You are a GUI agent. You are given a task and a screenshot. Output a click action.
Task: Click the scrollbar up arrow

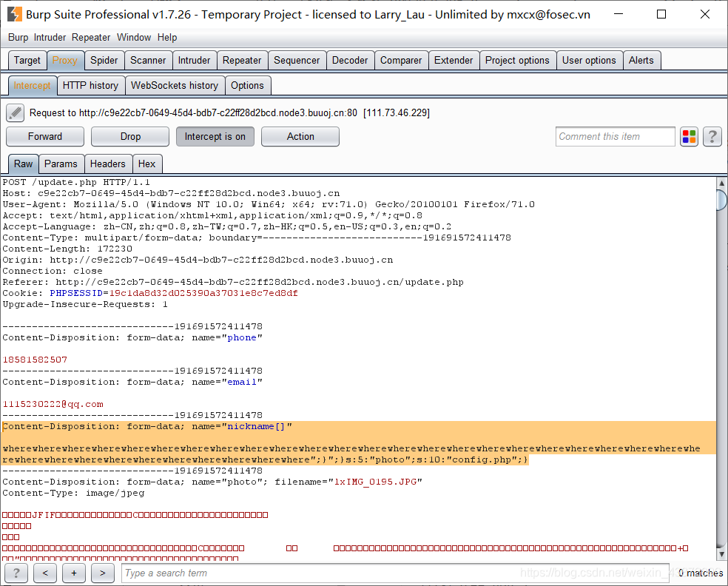(x=721, y=183)
